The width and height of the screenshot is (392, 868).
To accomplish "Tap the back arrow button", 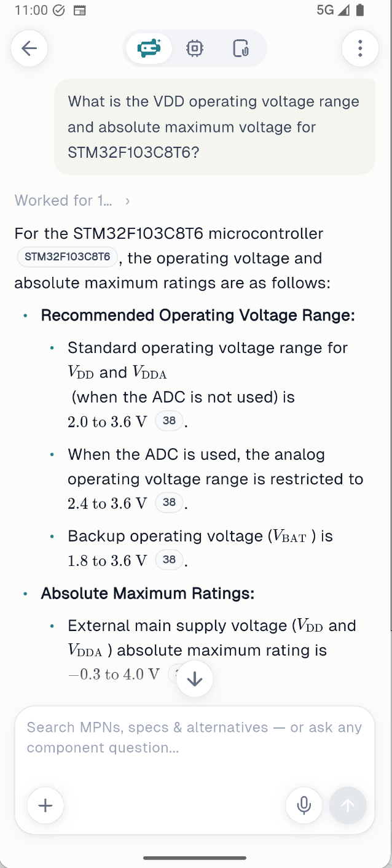I will click(29, 48).
